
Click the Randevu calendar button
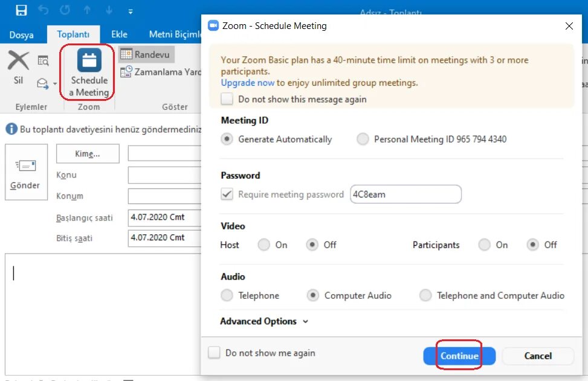pos(146,54)
